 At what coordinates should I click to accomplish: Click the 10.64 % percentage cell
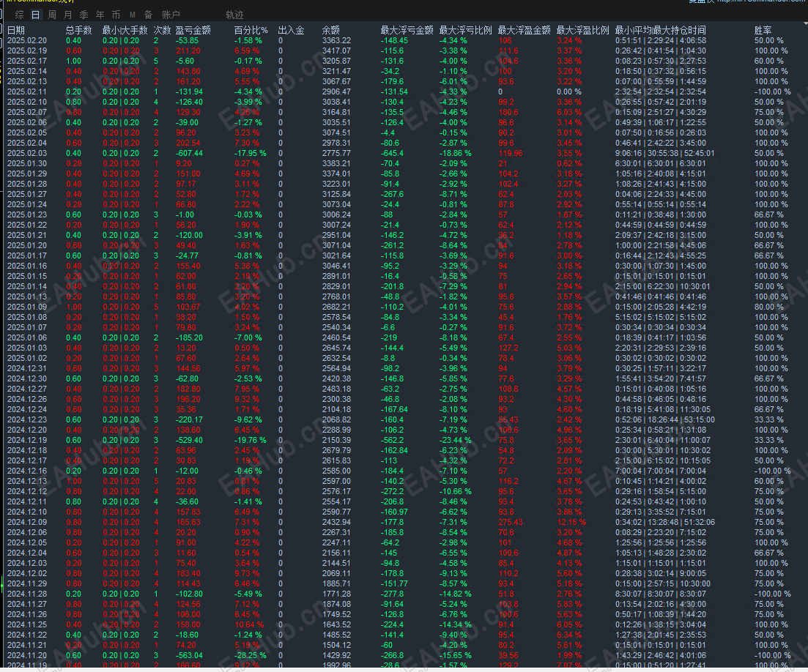tap(249, 624)
